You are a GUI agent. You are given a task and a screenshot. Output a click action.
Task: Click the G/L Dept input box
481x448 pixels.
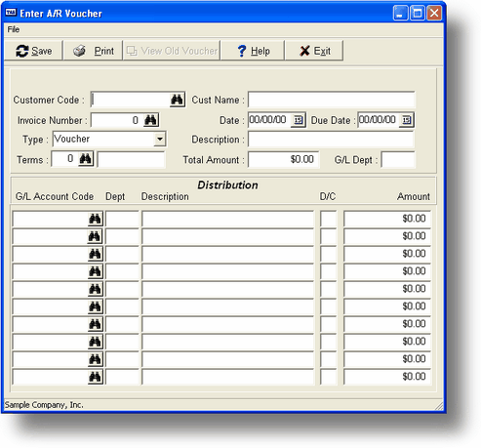398,160
